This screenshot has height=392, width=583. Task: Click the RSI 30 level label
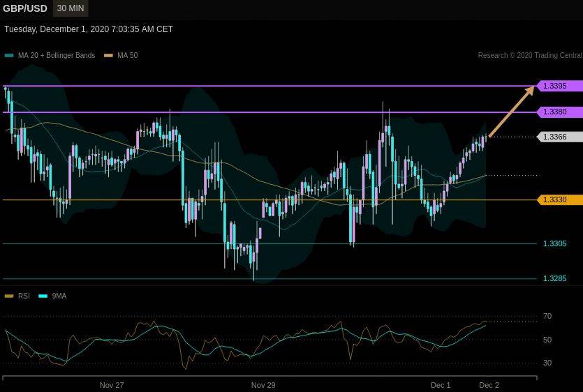[547, 363]
